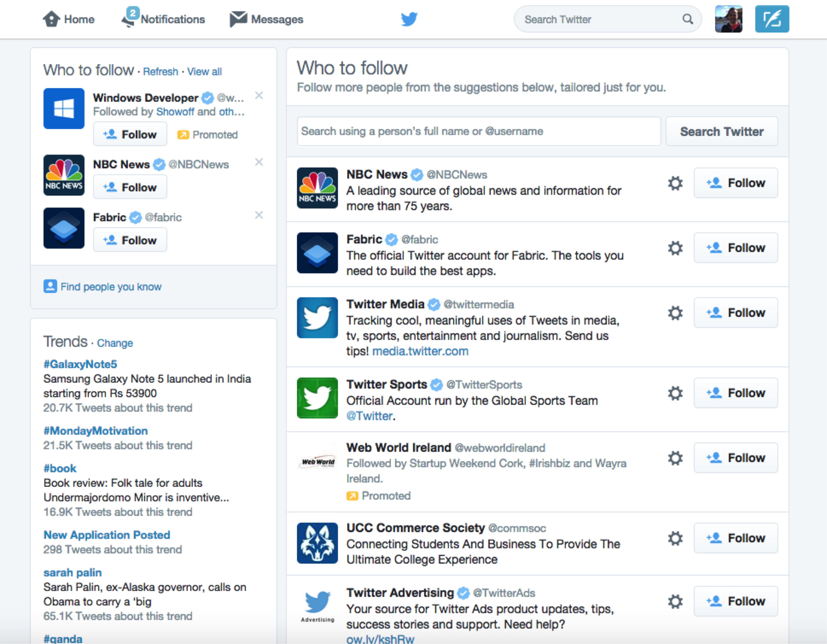Open gear menu for NBC News
This screenshot has width=827, height=644.
(675, 183)
